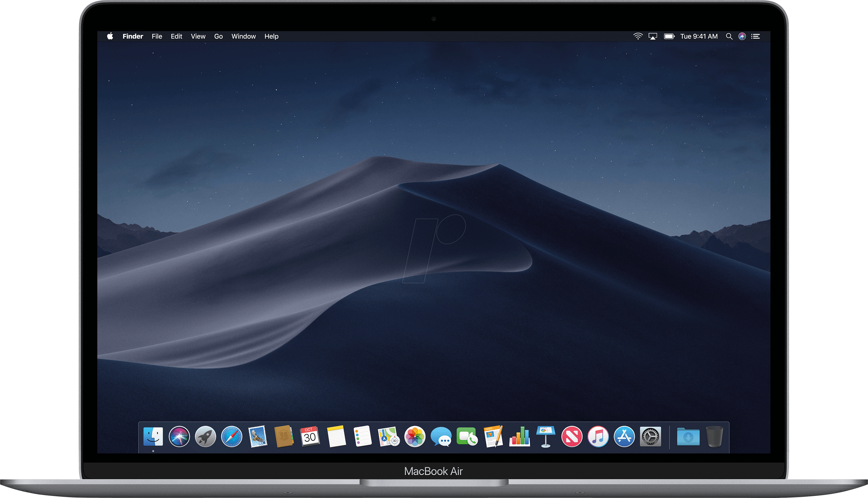Open Calendar showing Oct 30
868x498 pixels.
310,437
